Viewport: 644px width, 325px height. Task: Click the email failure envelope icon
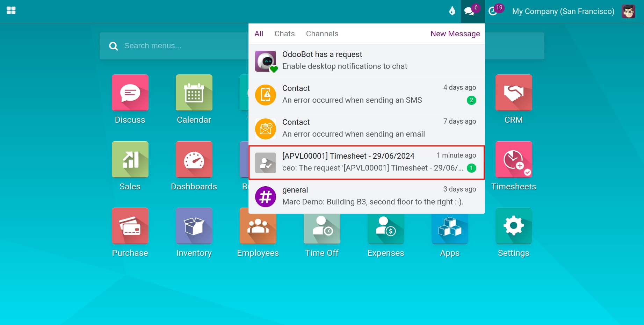[x=266, y=129]
